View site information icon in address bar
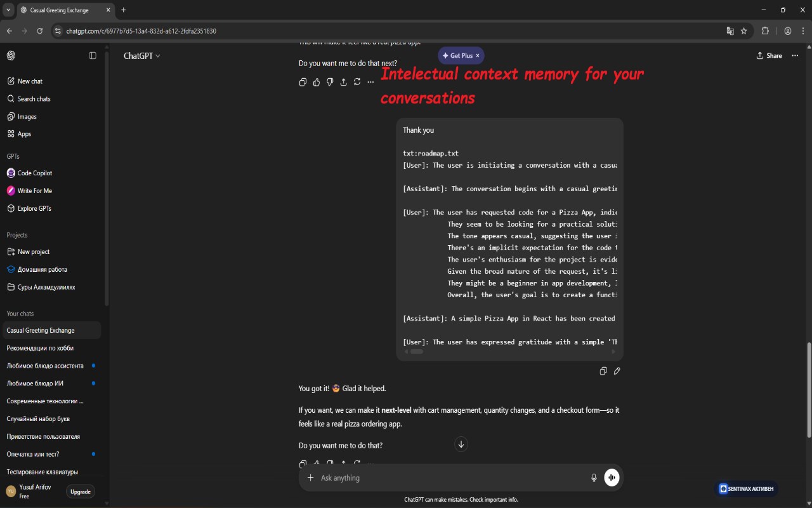The height and width of the screenshot is (508, 812). [58, 30]
